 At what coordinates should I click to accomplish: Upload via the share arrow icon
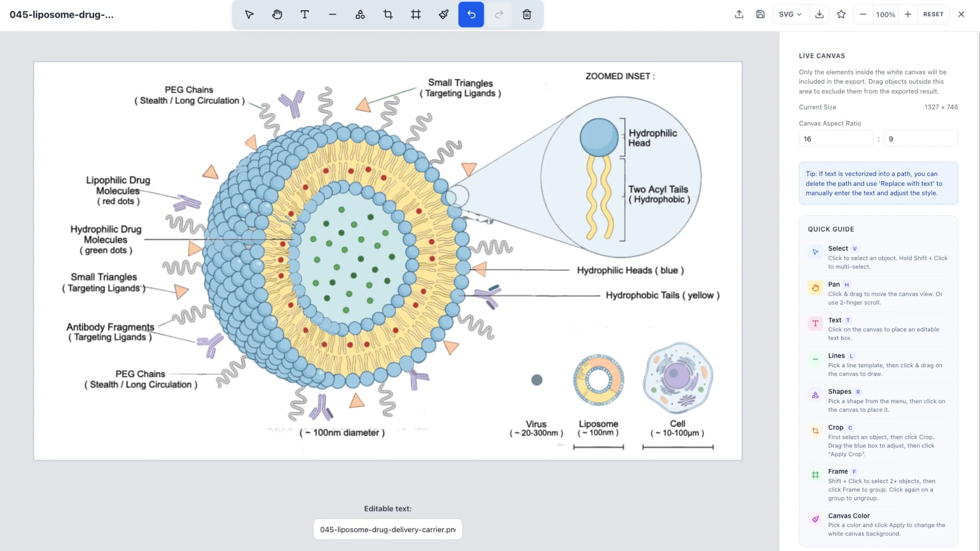click(739, 14)
